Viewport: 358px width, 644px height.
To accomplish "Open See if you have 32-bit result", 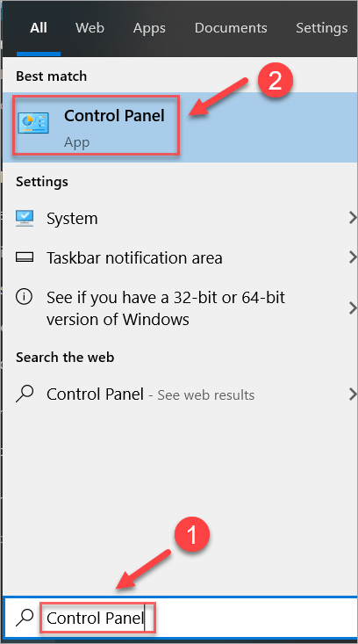I will [x=179, y=308].
